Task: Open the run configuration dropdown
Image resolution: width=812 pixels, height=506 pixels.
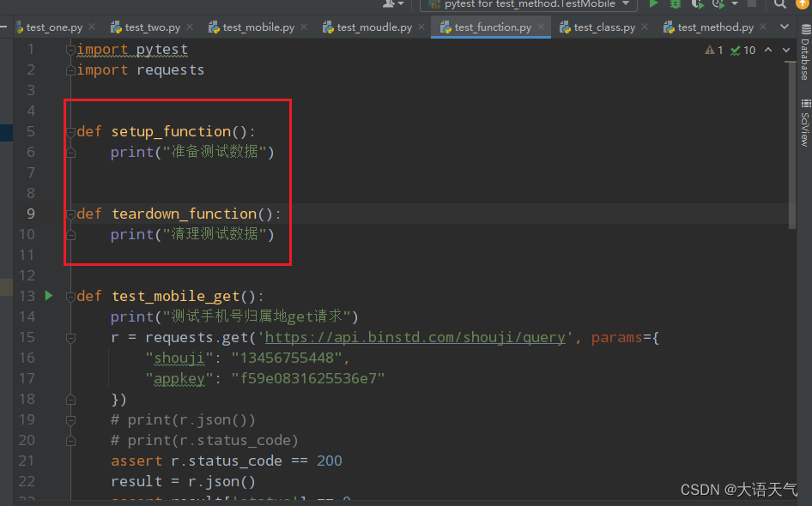Action: [625, 5]
